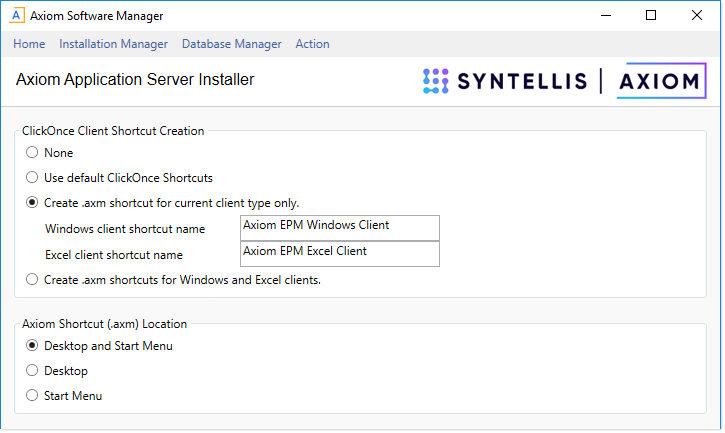
Task: Choose Use default ClickOnce Shortcuts
Action: coord(32,178)
